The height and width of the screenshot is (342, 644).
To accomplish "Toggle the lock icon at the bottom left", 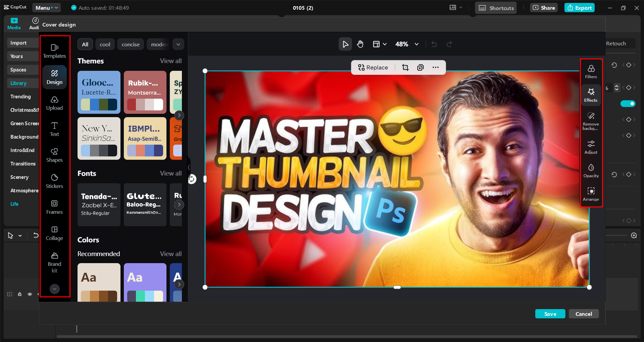I will 19,294.
